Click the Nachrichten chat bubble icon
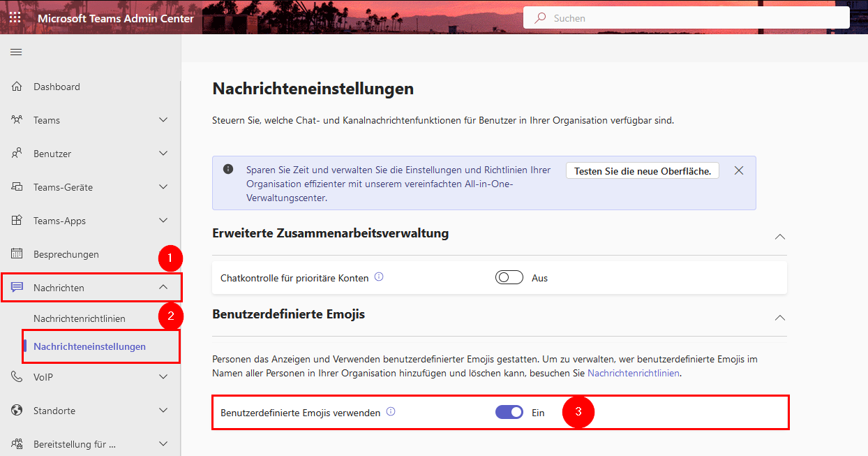 (x=17, y=288)
